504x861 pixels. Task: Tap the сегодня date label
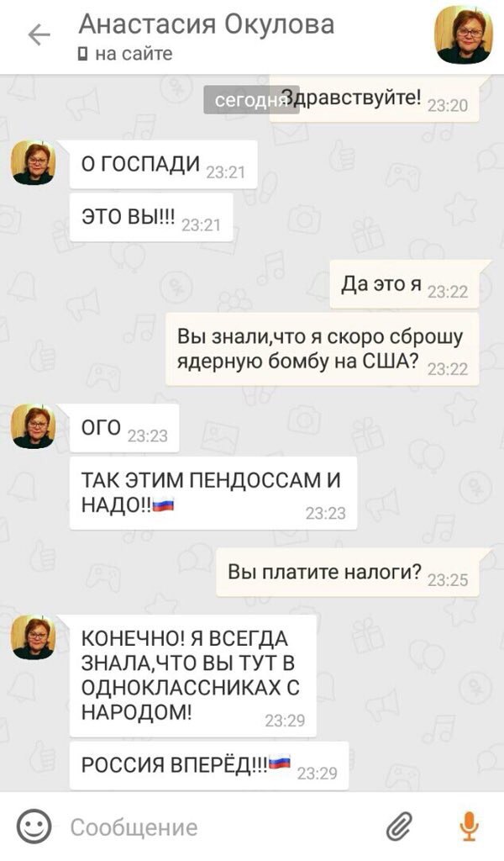coord(251,100)
